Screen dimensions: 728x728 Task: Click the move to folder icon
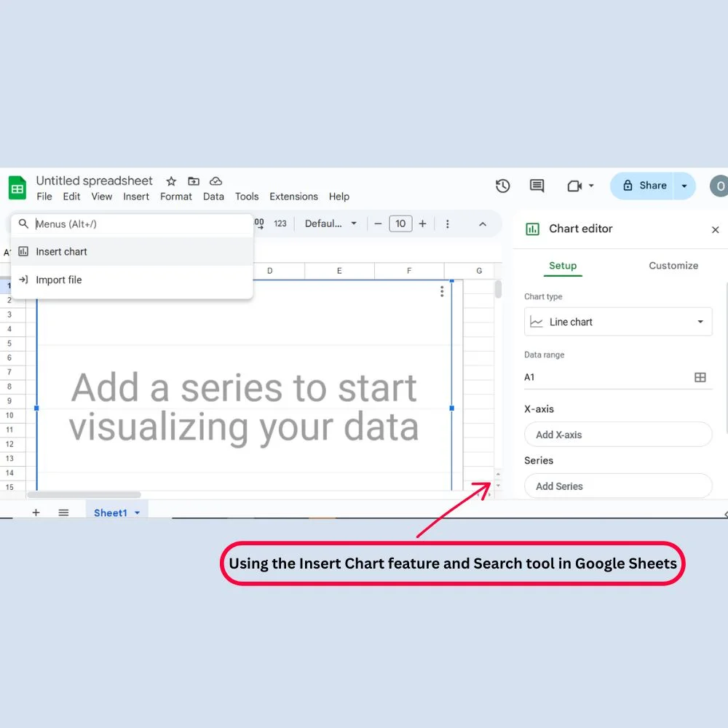[x=194, y=181]
